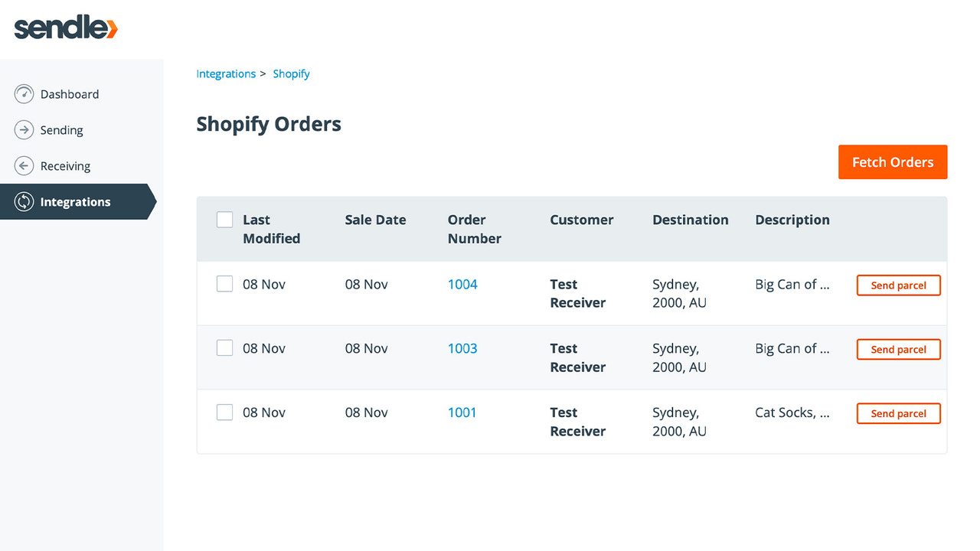Send parcel for order 1001
This screenshot has height=551, width=980.
click(x=898, y=413)
